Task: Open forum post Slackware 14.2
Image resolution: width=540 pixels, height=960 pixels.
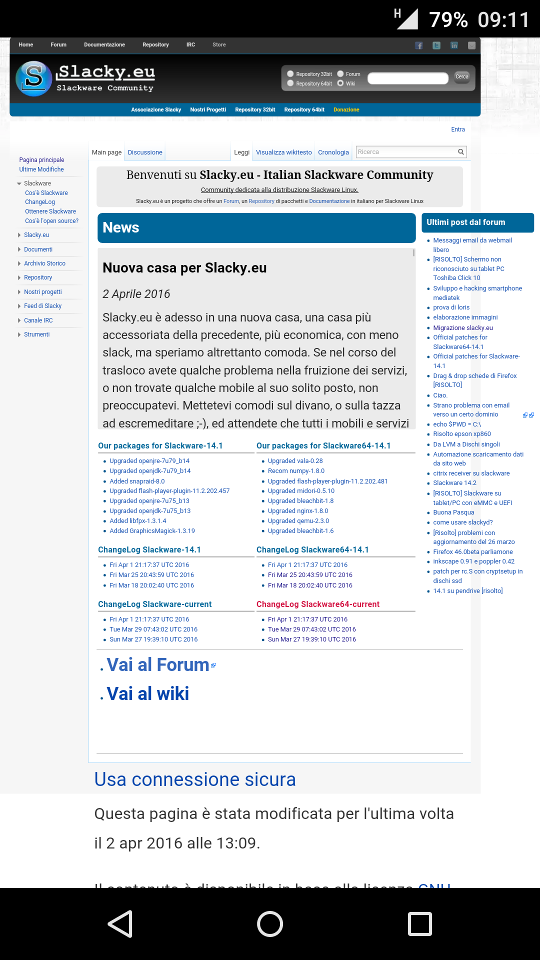Action: click(x=454, y=482)
